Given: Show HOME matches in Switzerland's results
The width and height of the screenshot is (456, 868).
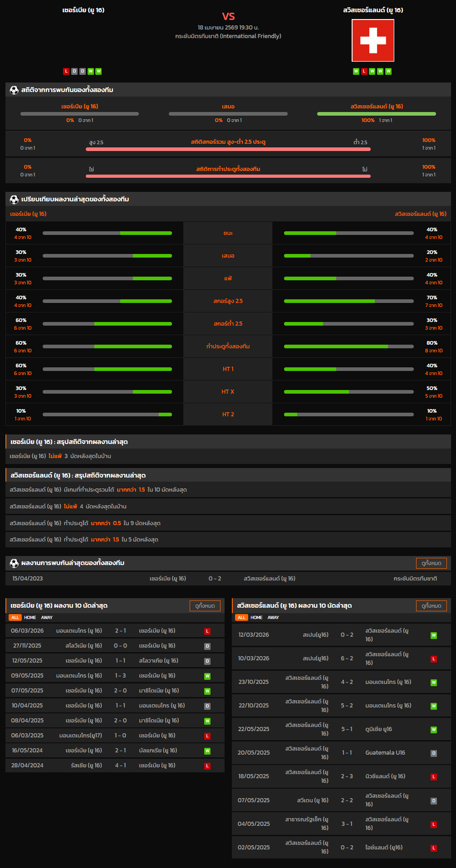Looking at the screenshot, I should (256, 617).
